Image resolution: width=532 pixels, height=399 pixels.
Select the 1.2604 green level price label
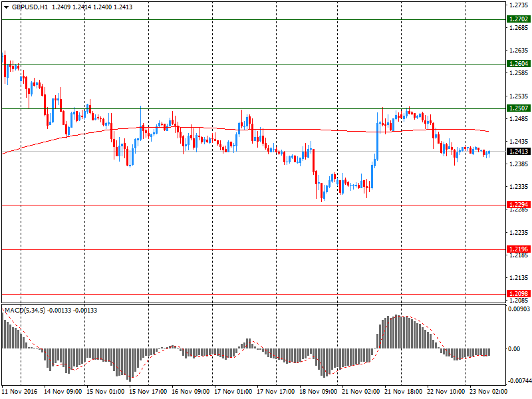[519, 64]
